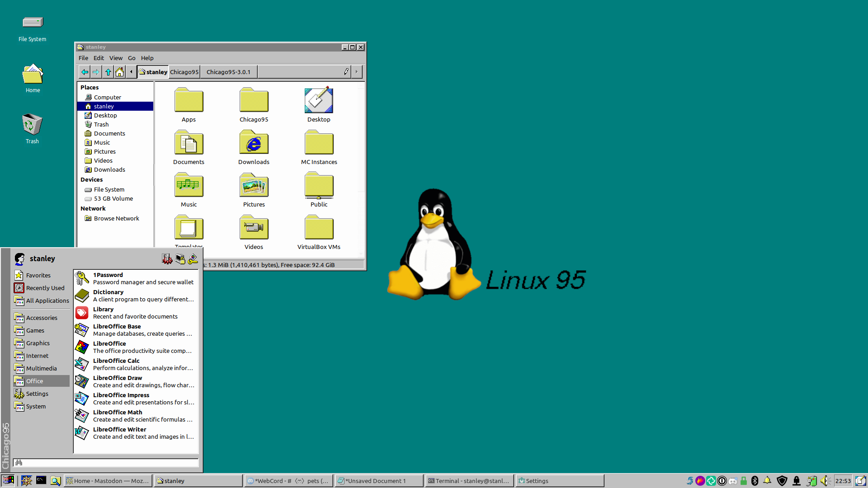Screen dimensions: 868x488
Task: Switch to Terminal window in taskbar
Action: pos(469,481)
